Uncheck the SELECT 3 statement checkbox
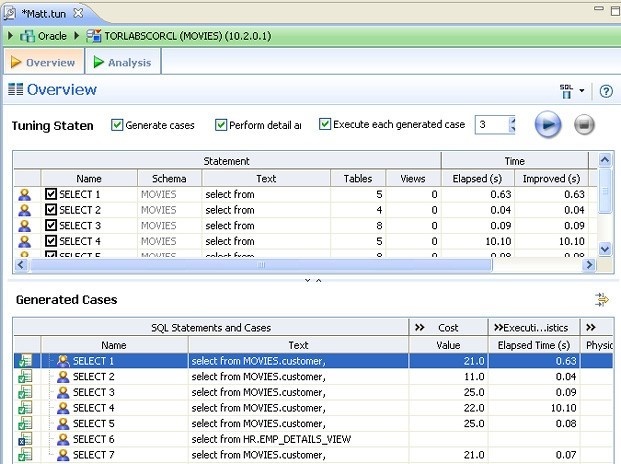The image size is (621, 464). click(51, 225)
